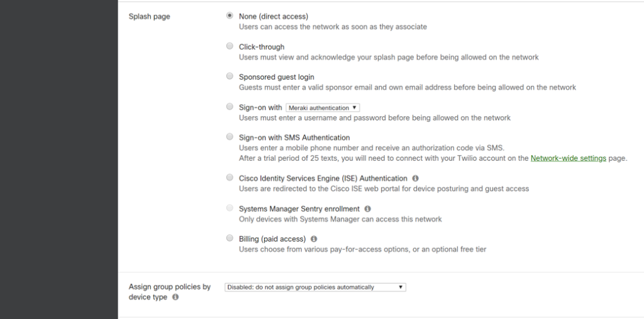Click the Click-through option label

coord(262,47)
